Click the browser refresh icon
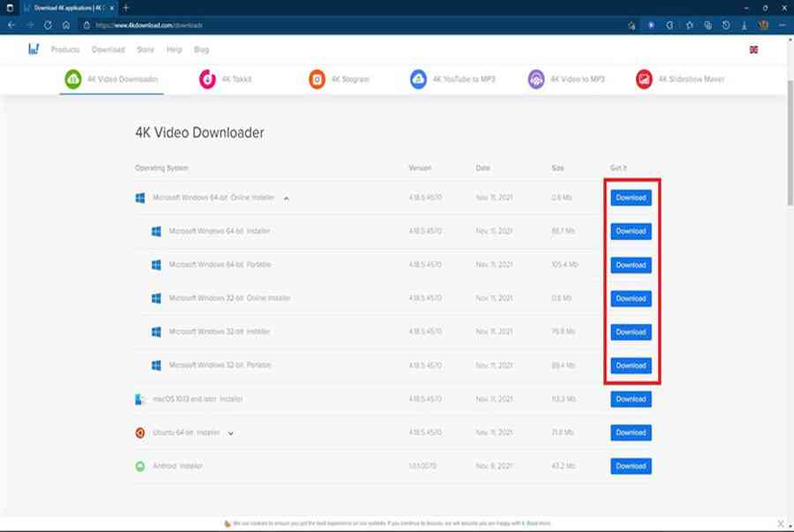794x532 pixels. point(48,25)
